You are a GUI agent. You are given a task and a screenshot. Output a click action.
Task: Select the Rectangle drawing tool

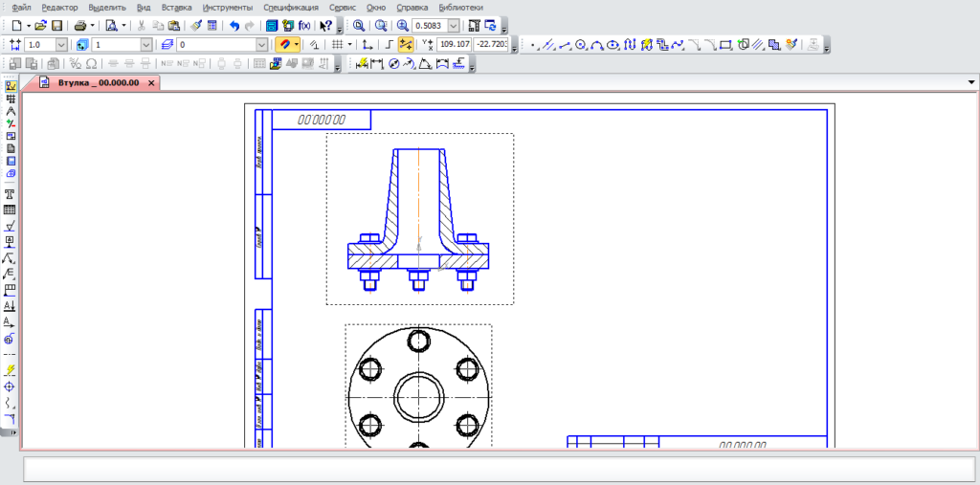[724, 45]
